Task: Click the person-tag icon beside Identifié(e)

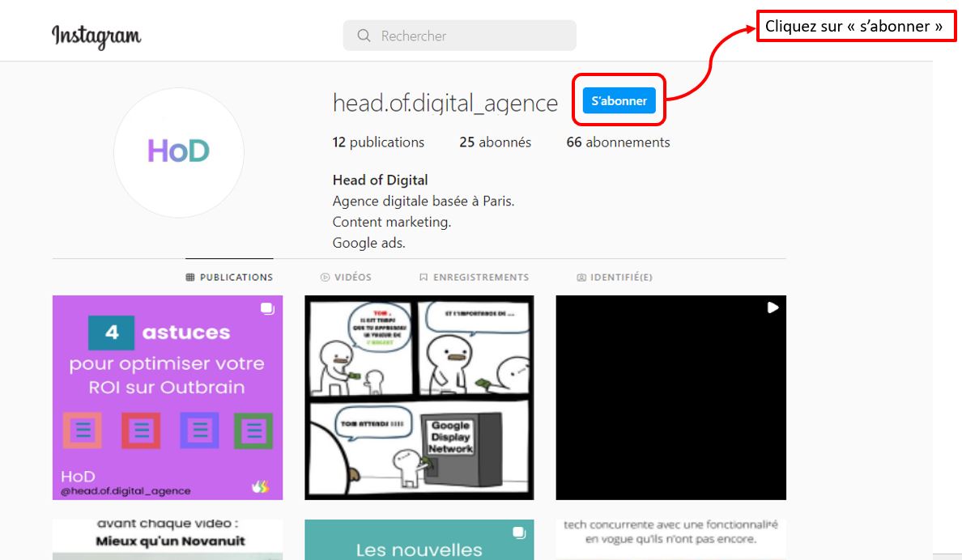Action: (x=581, y=278)
